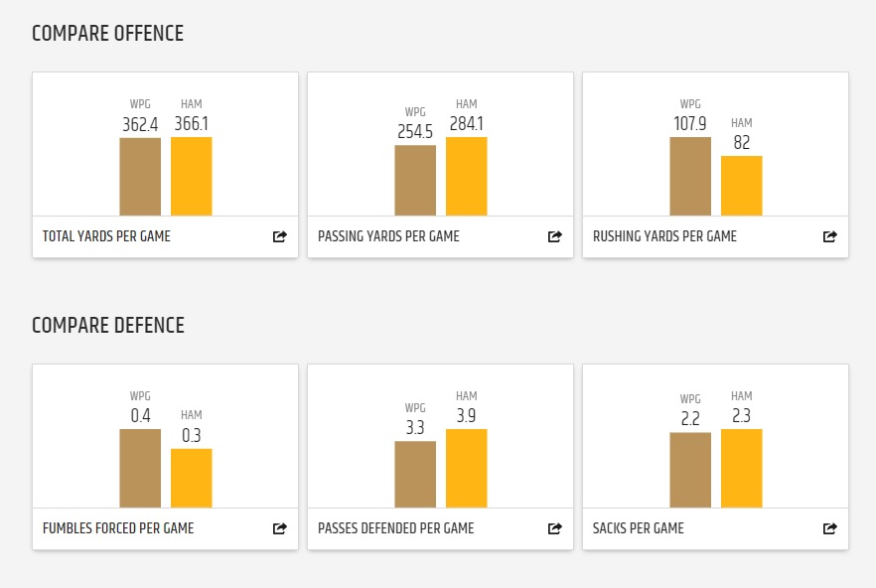Click the Sacks Per Game label
Viewport: 876px width, 588px height.
click(638, 528)
